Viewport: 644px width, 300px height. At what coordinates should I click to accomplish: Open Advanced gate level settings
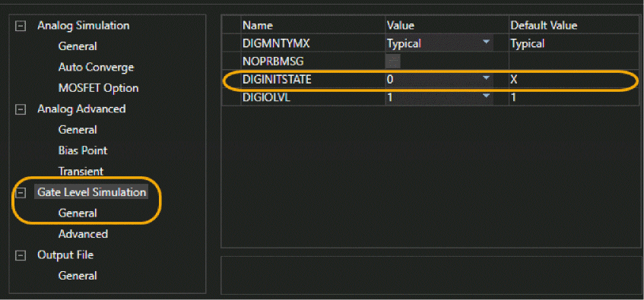(x=83, y=235)
